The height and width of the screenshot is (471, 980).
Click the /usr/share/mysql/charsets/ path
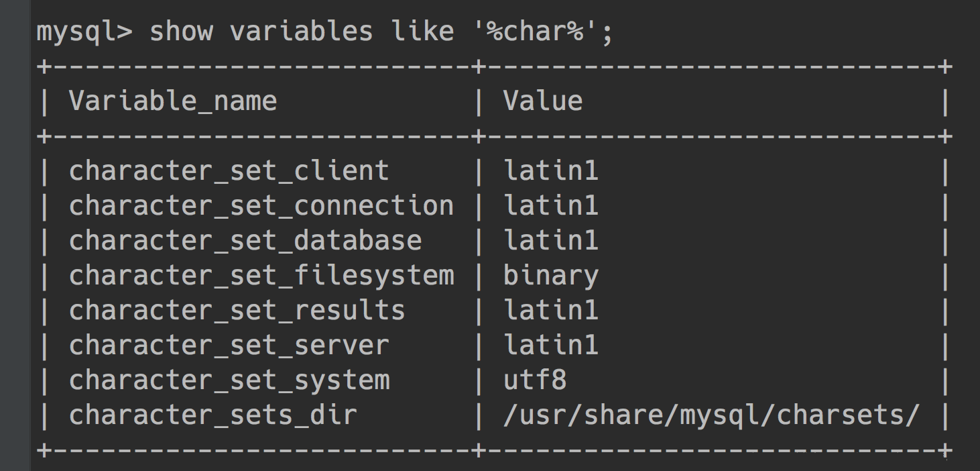(x=712, y=415)
